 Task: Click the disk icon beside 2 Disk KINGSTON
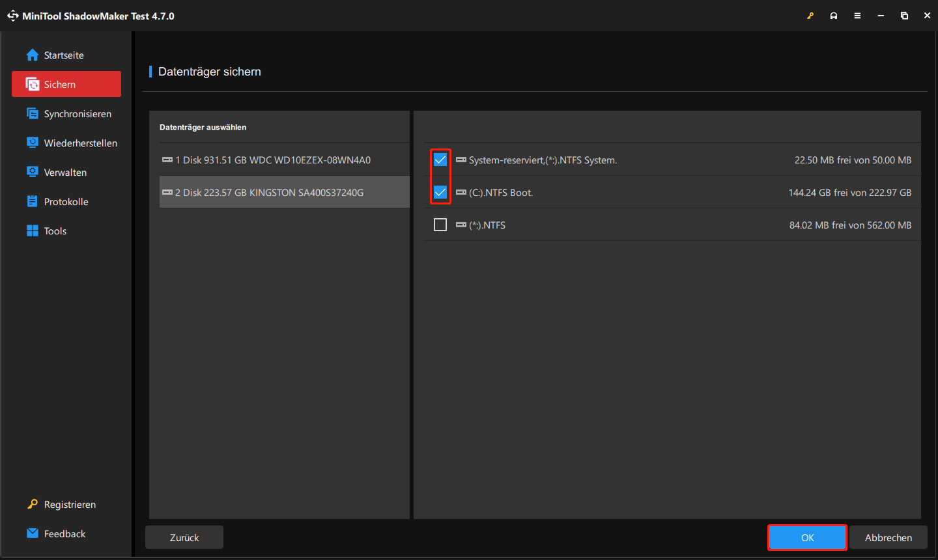click(167, 192)
